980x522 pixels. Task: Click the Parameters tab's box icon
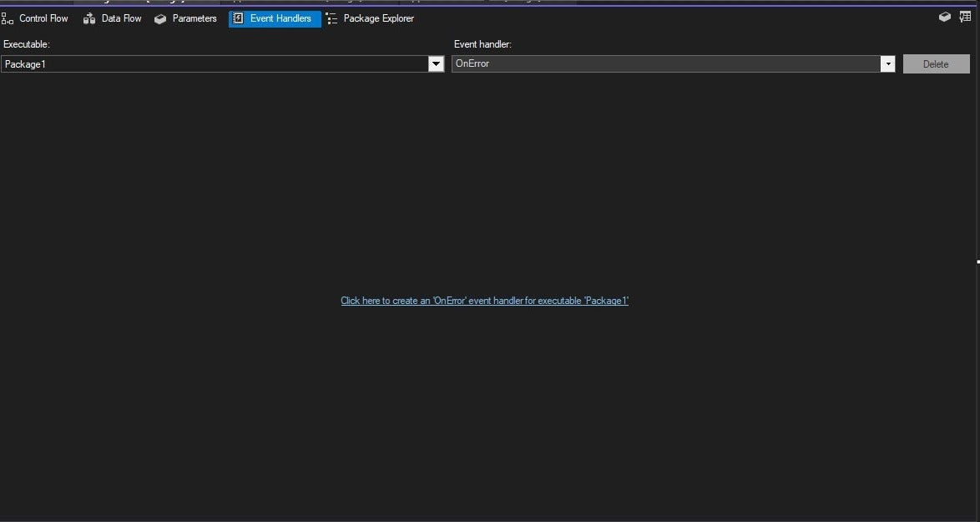(x=160, y=18)
